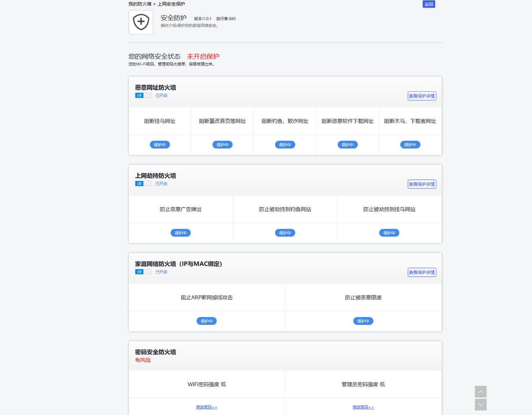Click 保护中 badge under 阻断篡改首页等网址

tap(222, 145)
